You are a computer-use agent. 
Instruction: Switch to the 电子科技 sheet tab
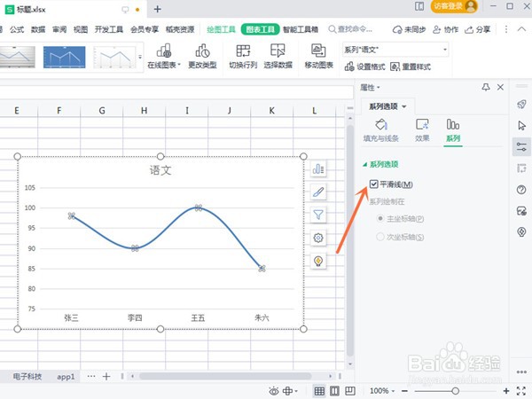(27, 377)
